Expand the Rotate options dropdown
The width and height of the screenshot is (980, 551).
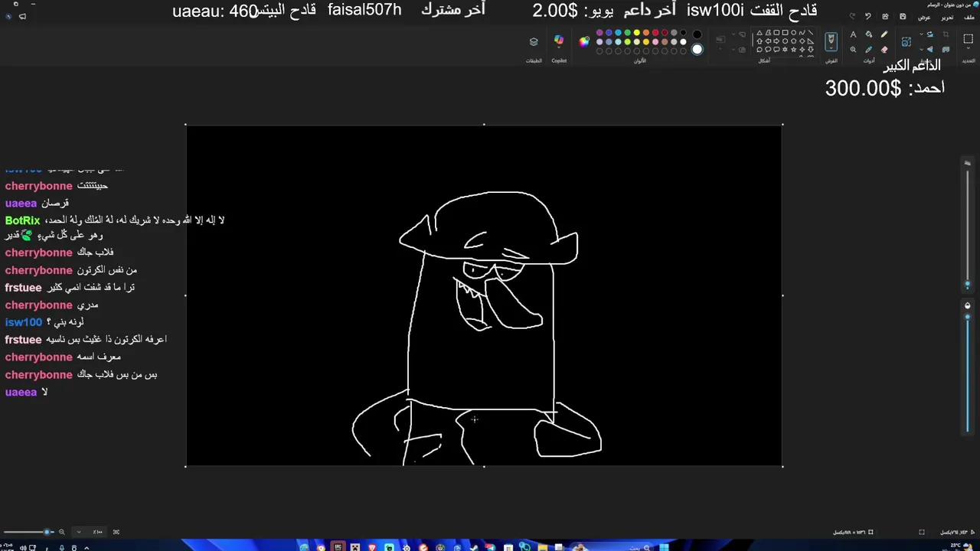coord(921,34)
